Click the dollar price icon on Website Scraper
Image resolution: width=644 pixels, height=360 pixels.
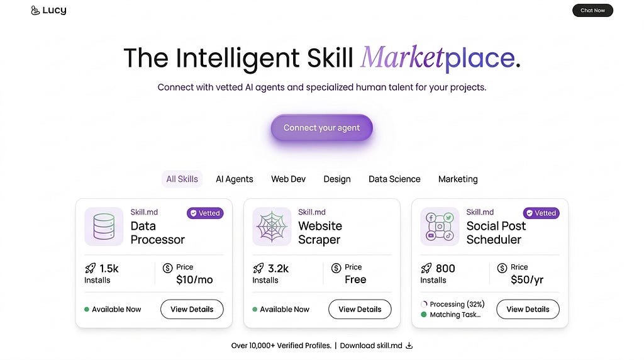click(x=336, y=268)
